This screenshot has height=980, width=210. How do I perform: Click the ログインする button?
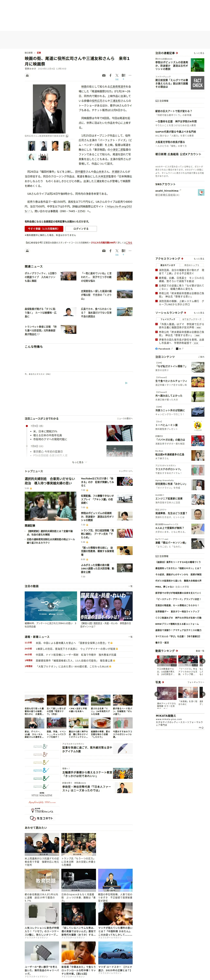(x=81, y=229)
